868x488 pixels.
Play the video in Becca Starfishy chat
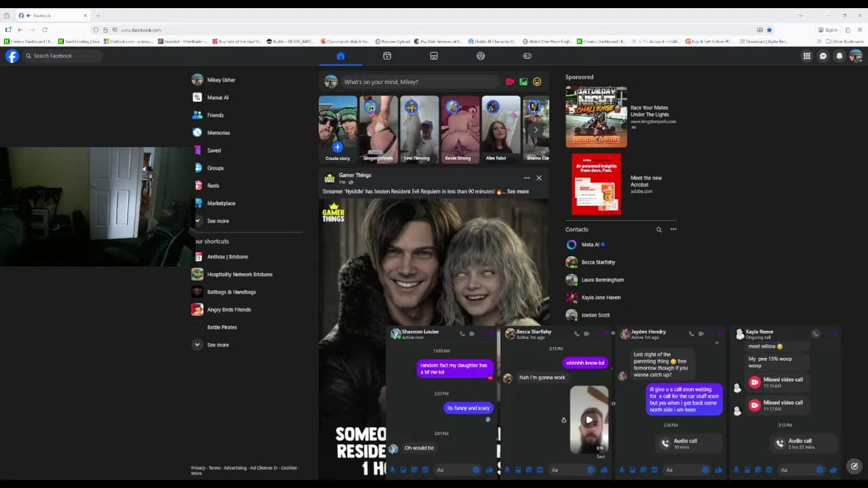click(x=589, y=420)
